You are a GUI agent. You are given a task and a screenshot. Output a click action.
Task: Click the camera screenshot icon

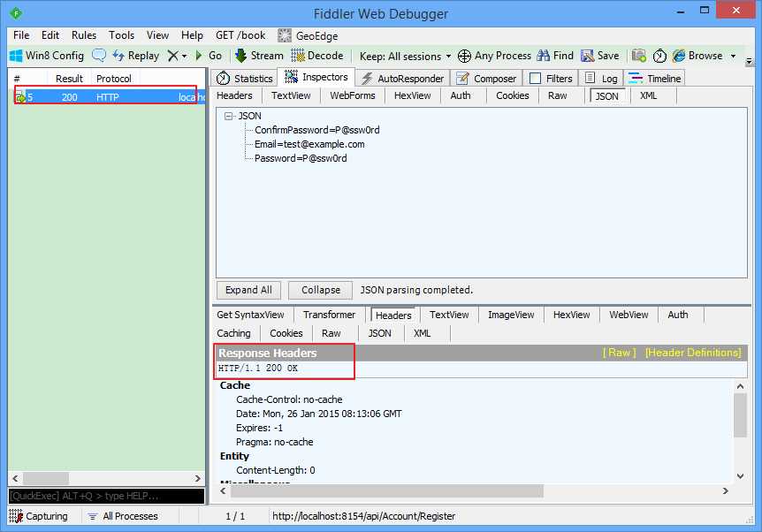point(639,56)
